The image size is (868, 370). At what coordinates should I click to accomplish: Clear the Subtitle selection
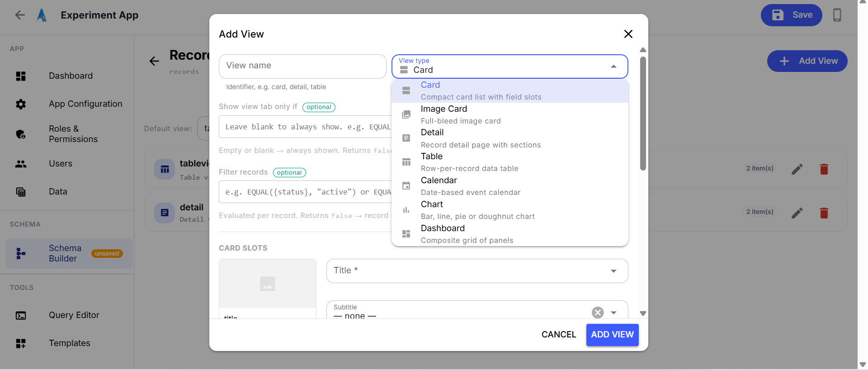coord(598,313)
